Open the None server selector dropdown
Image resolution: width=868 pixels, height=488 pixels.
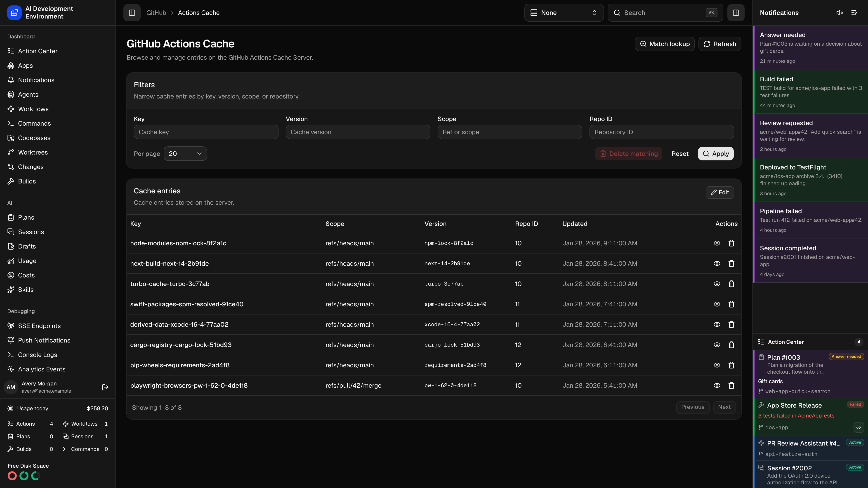(x=564, y=13)
